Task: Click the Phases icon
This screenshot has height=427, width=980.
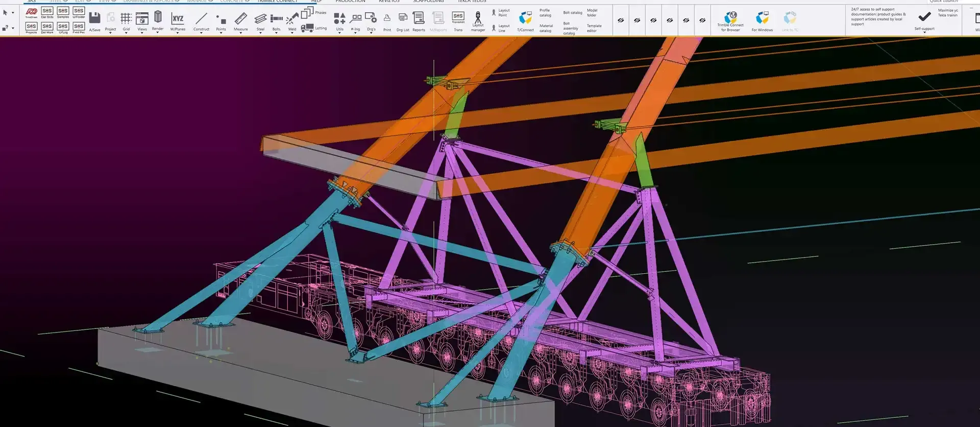Action: [x=308, y=12]
